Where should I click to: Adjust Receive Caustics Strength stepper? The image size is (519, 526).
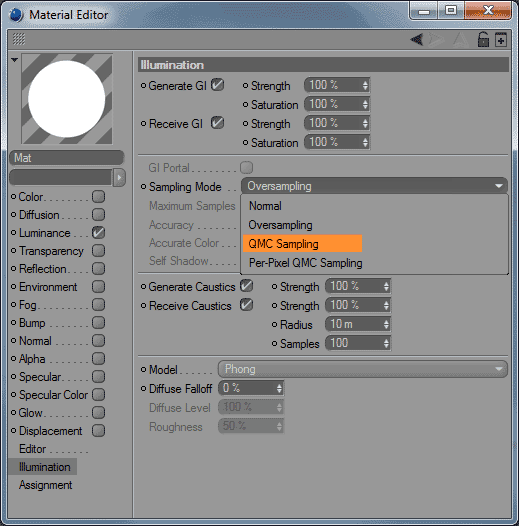[x=386, y=305]
